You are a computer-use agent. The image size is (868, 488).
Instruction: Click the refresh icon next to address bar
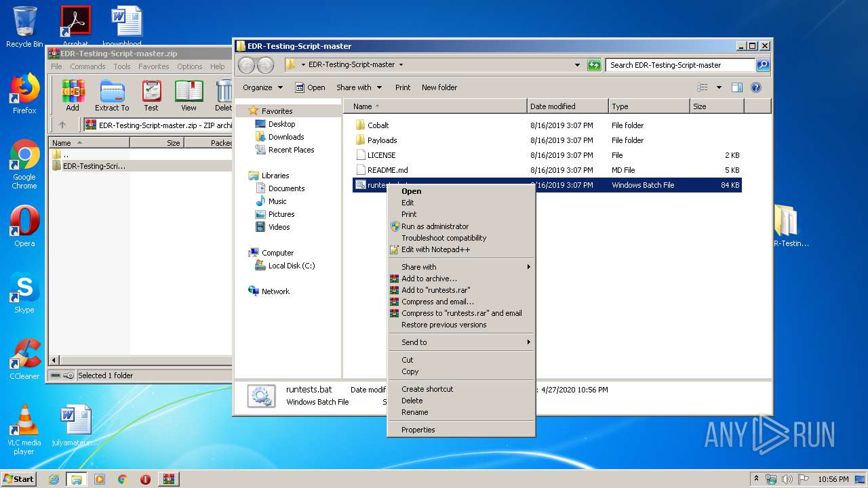tap(594, 65)
